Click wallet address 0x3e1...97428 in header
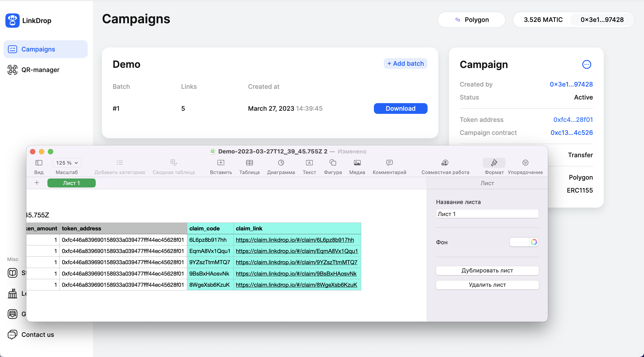This screenshot has width=644, height=357. pyautogui.click(x=602, y=20)
